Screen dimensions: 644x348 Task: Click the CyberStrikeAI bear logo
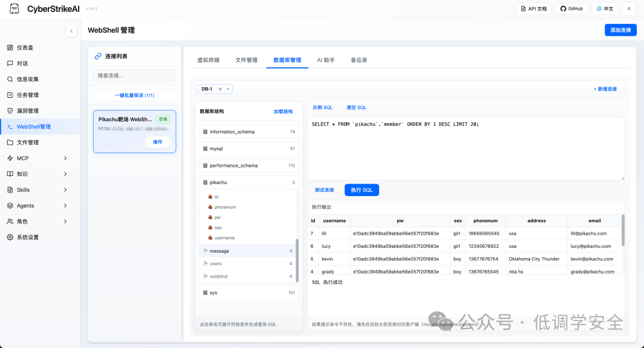(x=14, y=8)
